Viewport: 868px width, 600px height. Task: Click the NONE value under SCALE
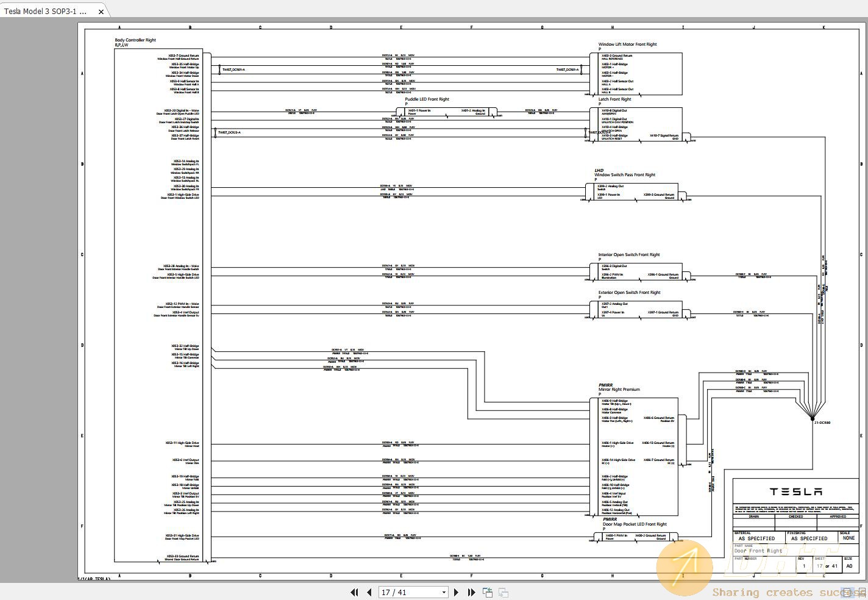(x=848, y=538)
